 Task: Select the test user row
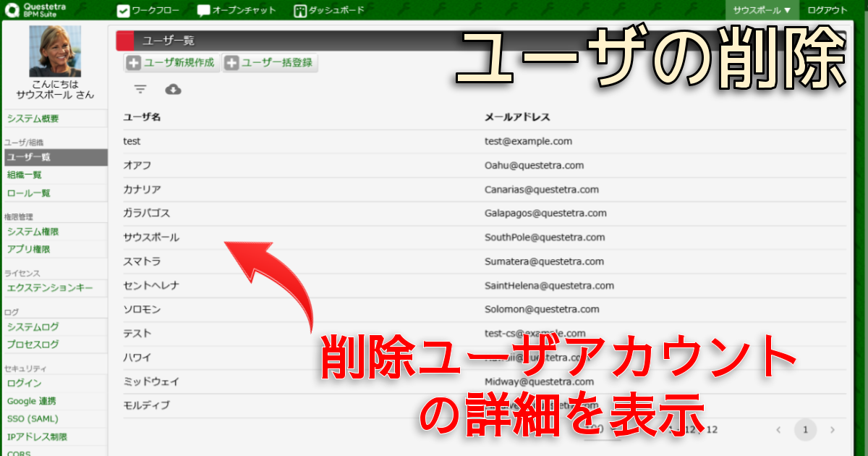point(485,141)
